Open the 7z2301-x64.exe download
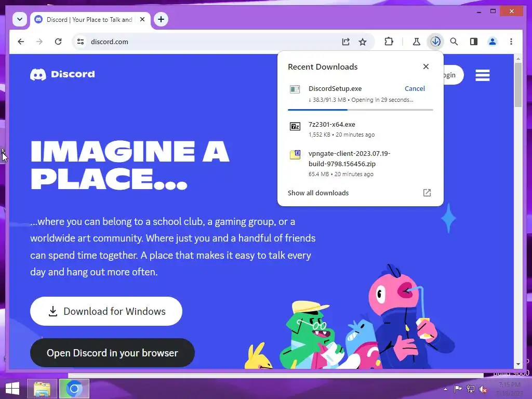Viewport: 532px width, 399px height. click(361, 129)
